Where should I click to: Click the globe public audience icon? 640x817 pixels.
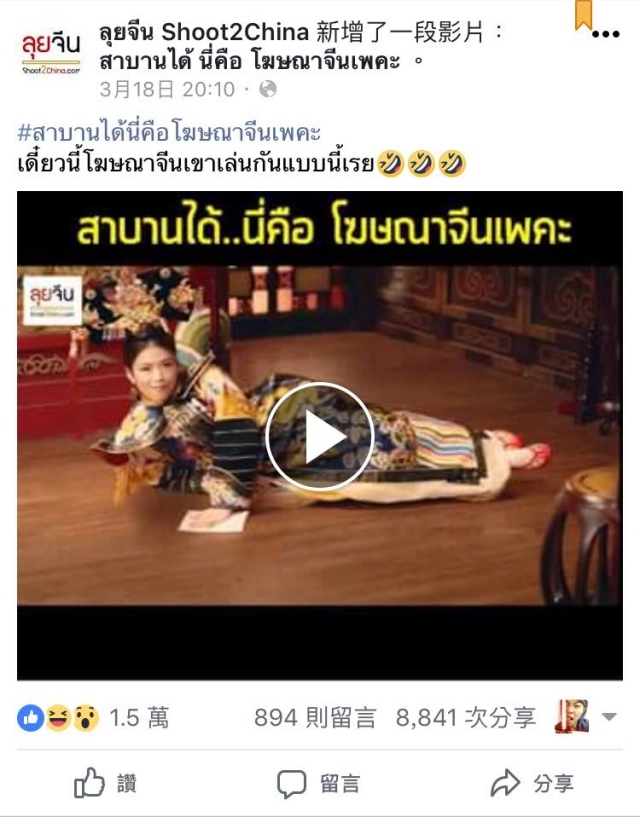(x=267, y=89)
